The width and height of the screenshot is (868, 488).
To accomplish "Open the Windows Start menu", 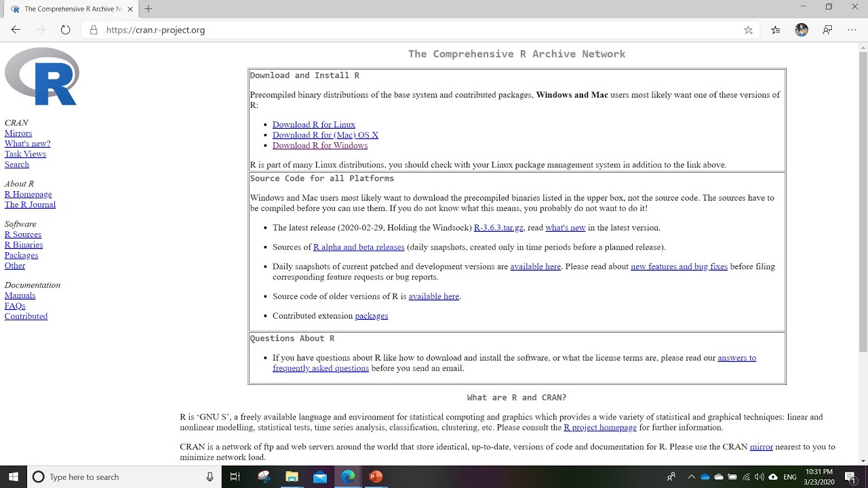I will 14,476.
